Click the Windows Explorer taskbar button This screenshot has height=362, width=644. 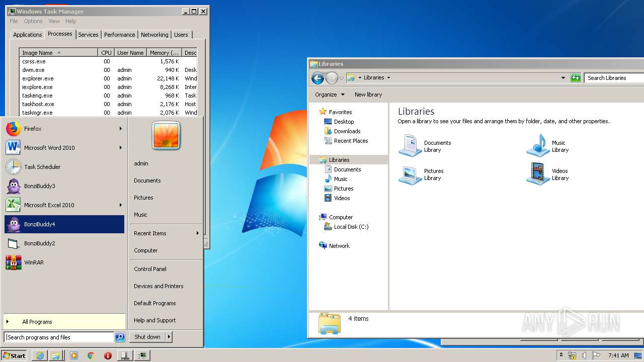(56, 355)
